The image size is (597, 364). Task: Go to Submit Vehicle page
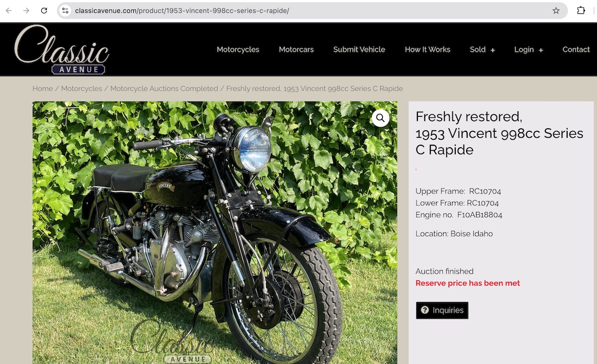coord(359,49)
